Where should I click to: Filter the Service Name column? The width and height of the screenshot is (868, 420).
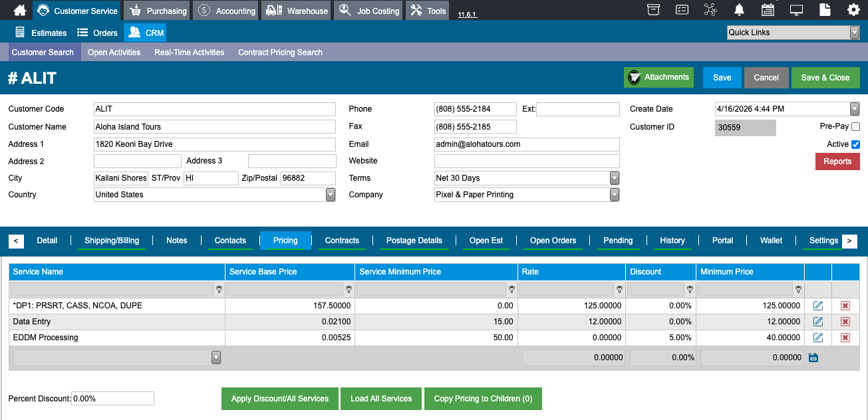pos(219,290)
